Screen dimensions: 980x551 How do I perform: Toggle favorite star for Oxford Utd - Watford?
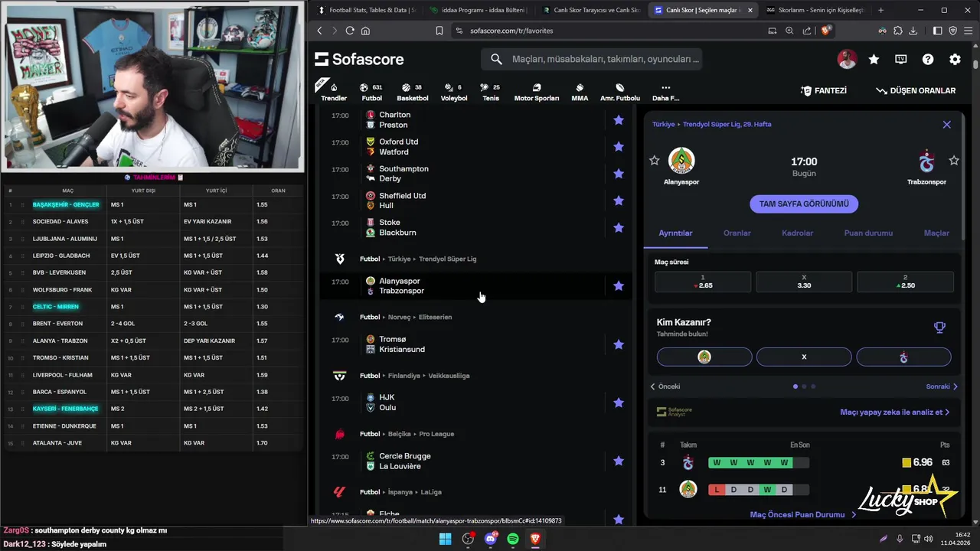(619, 146)
